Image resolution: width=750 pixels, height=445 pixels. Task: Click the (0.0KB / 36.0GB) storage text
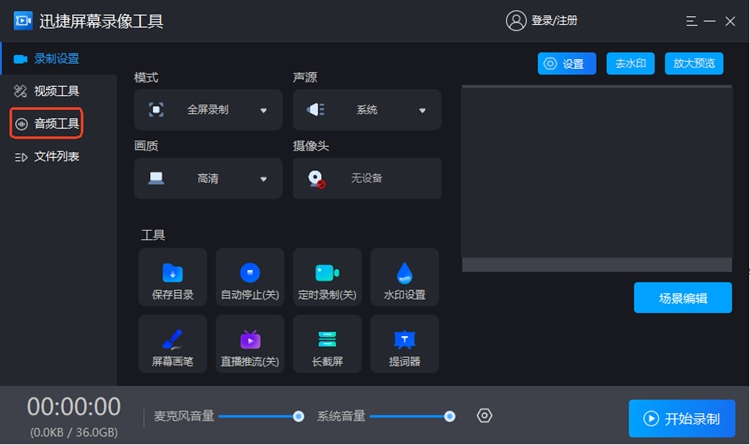74,433
